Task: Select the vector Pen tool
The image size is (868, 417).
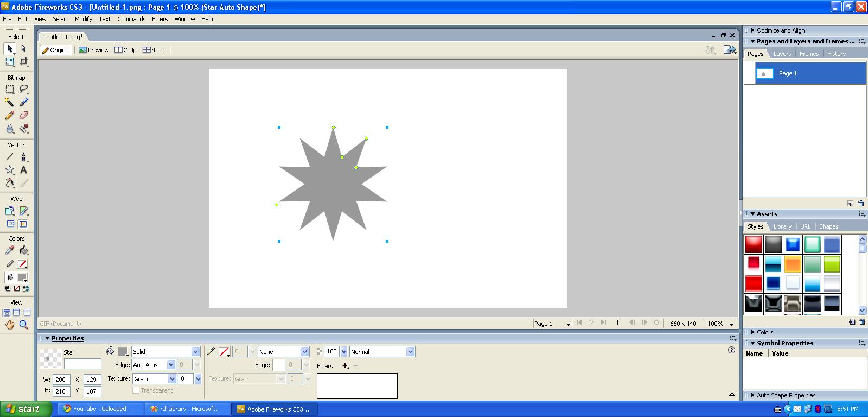Action: click(x=23, y=157)
